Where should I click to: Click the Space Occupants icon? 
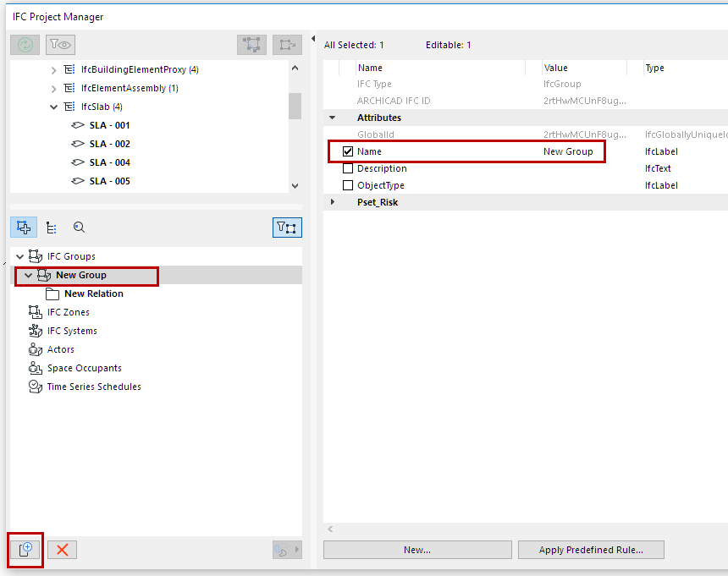click(36, 368)
